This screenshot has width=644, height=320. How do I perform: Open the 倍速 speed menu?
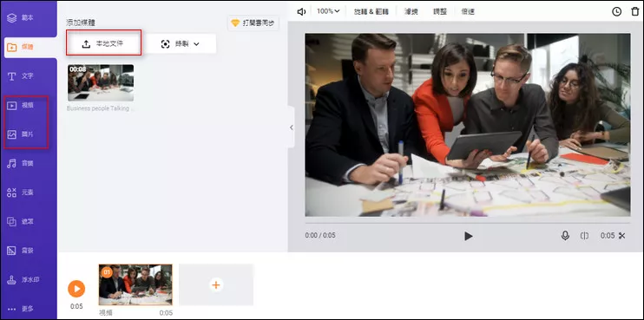point(468,12)
